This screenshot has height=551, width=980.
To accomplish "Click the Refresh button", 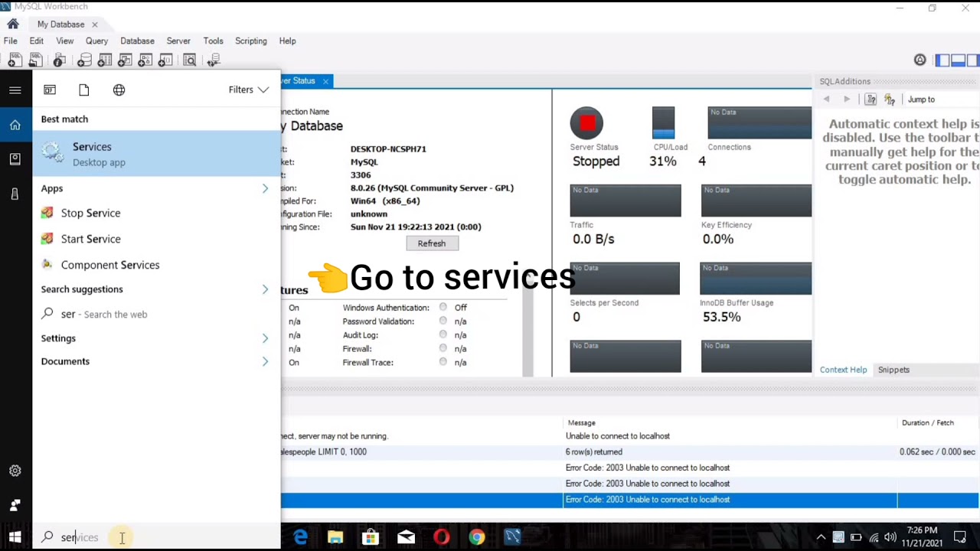I will click(432, 243).
